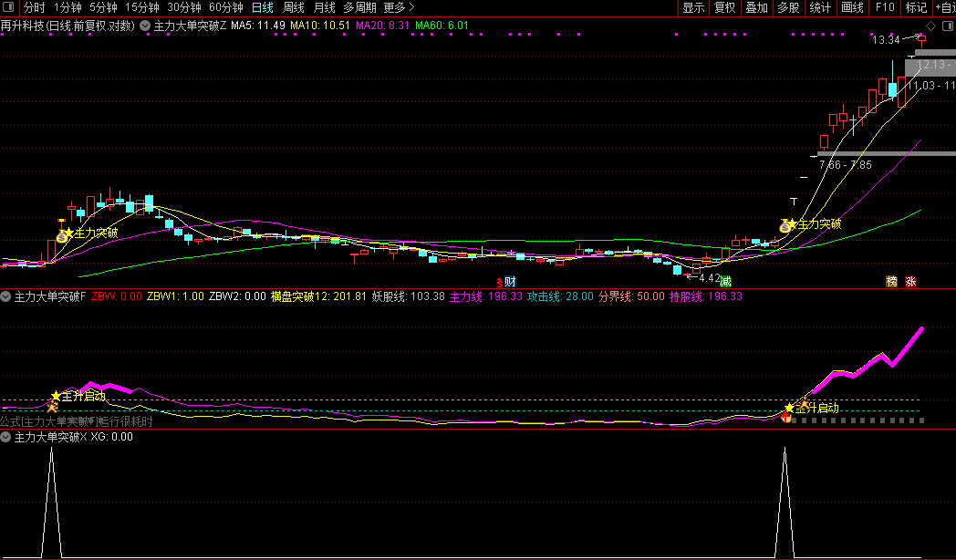Switch to 周线 weekly chart

click(293, 7)
